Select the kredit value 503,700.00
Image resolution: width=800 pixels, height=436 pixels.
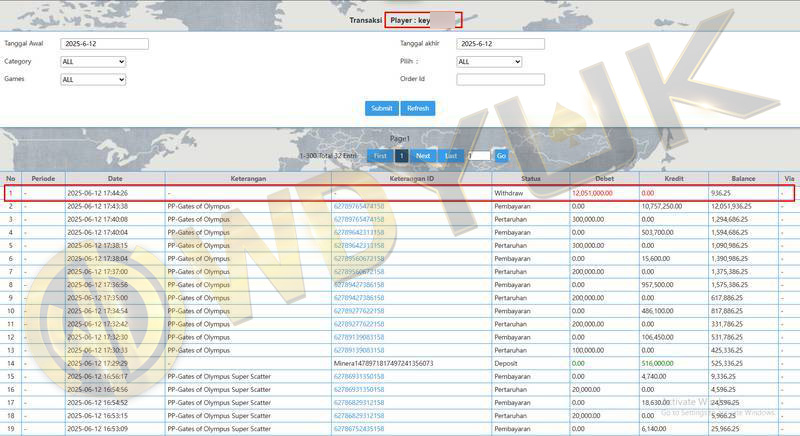point(658,233)
